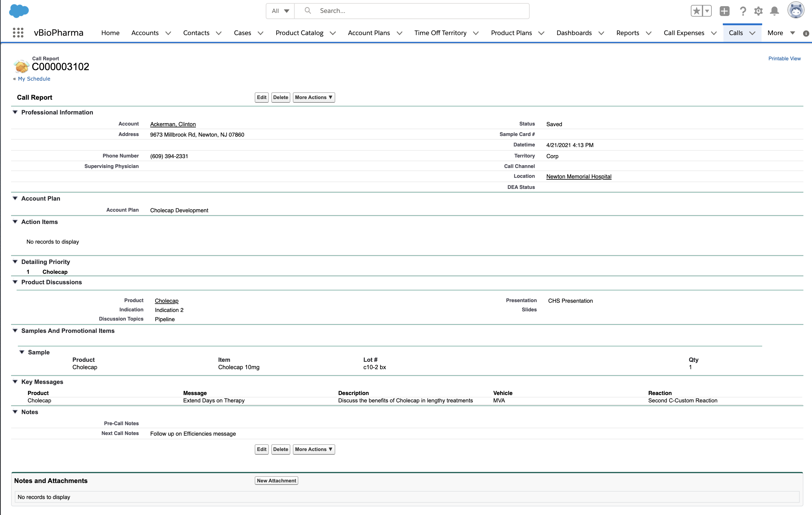Open the user profile avatar
This screenshot has height=515, width=812.
(796, 10)
